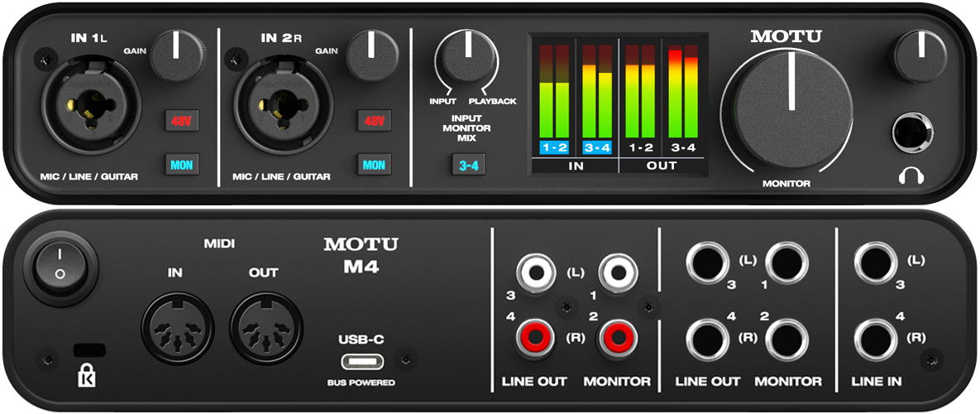
Task: Click the 'PLAYBACK' label by the mix knob
Action: [493, 101]
